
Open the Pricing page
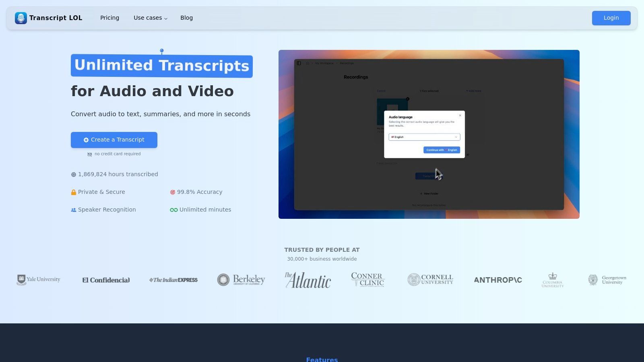(109, 18)
